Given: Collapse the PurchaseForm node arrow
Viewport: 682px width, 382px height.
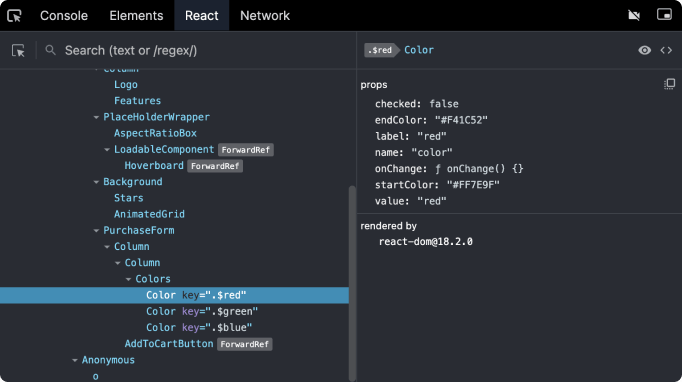Looking at the screenshot, I should 96,231.
